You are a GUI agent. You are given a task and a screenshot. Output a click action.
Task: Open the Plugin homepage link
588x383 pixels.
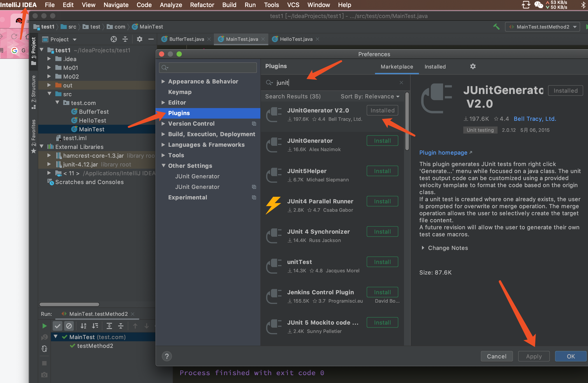pos(443,153)
